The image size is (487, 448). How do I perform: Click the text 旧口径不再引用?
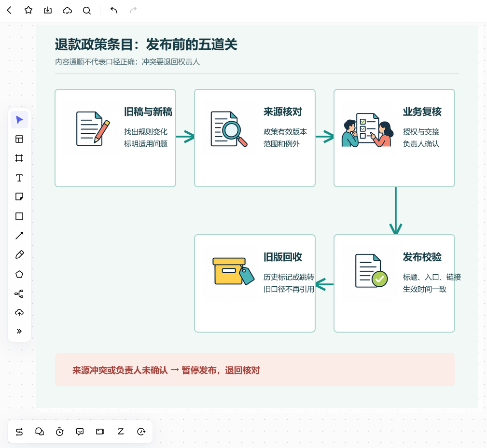click(289, 289)
